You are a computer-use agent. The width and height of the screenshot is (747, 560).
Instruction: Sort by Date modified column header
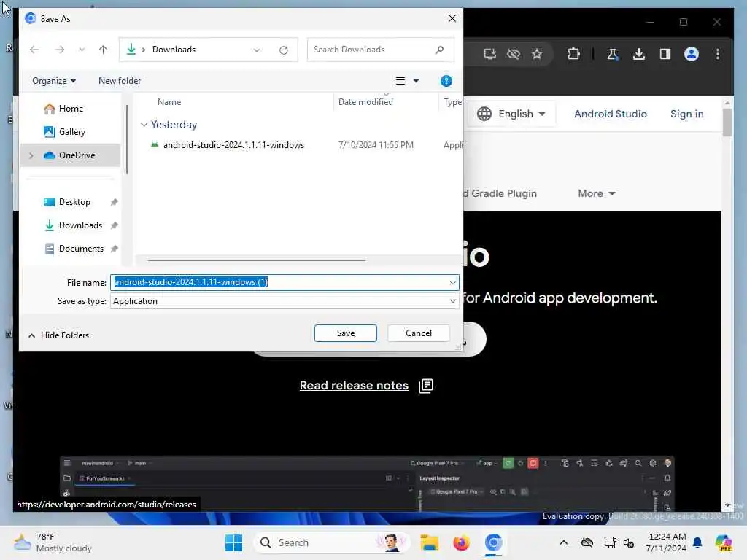(x=365, y=102)
